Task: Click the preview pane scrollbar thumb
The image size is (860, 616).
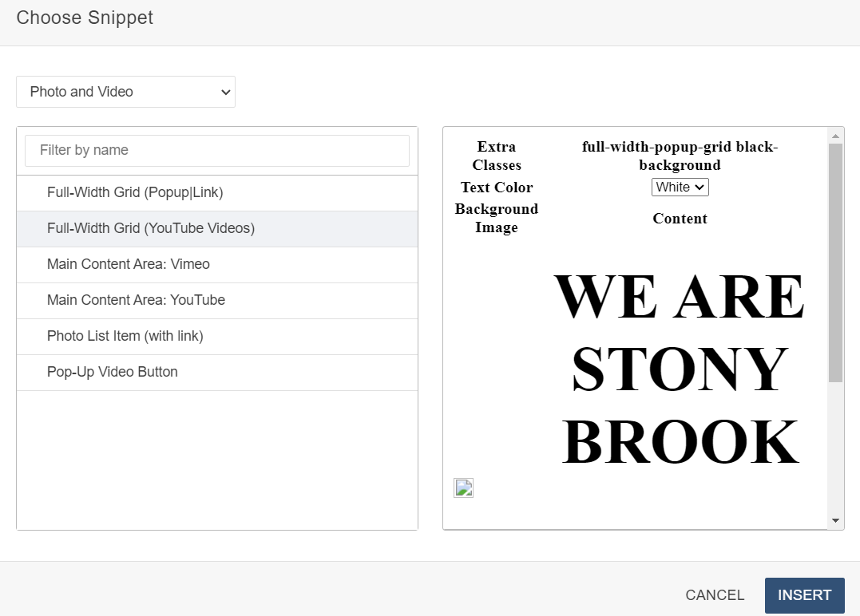Action: pyautogui.click(x=835, y=263)
